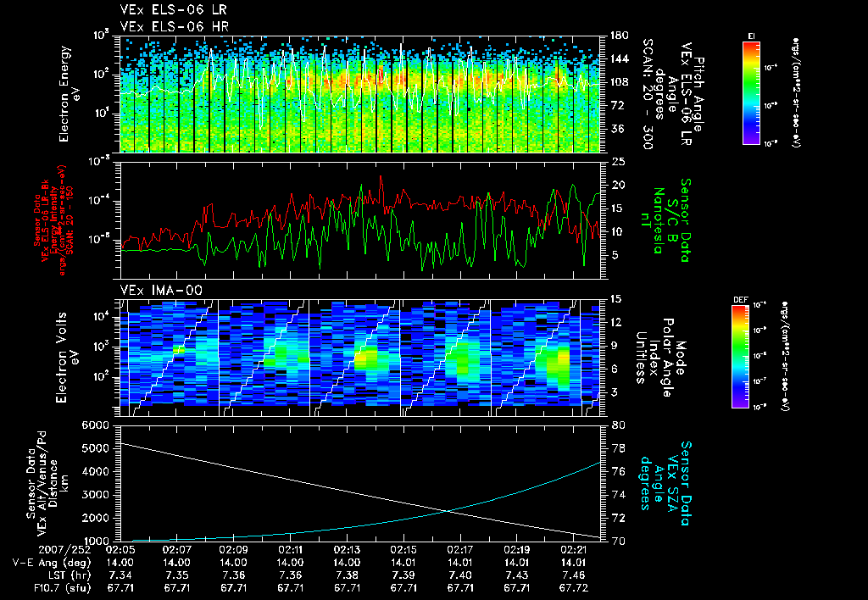This screenshot has width=868, height=600.
Task: Click the 4000 km altitude tick label
Action: (94, 471)
